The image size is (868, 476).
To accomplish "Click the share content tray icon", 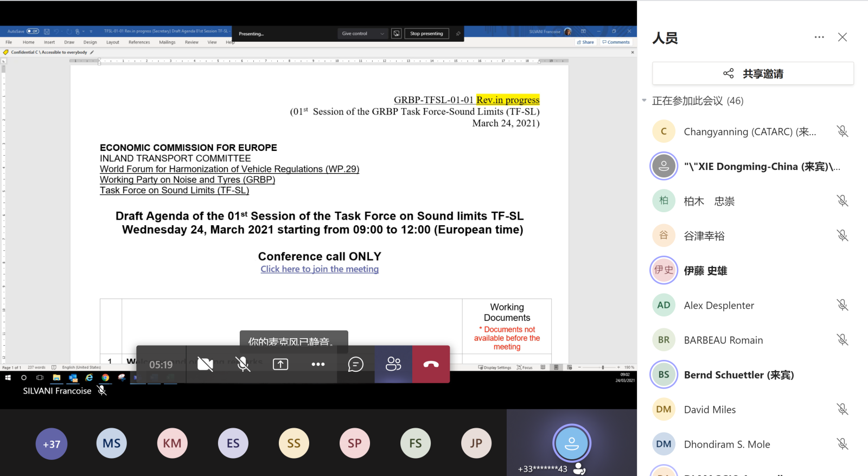I will tap(280, 364).
